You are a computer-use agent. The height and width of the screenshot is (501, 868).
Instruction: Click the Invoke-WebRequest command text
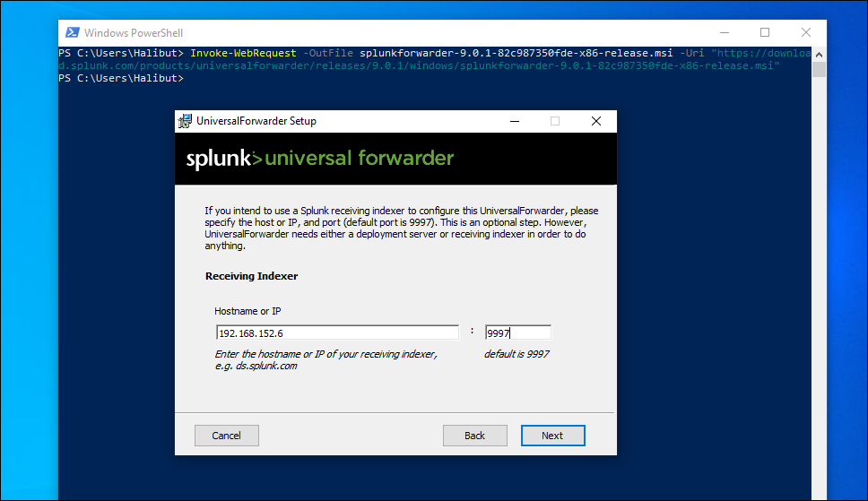243,53
